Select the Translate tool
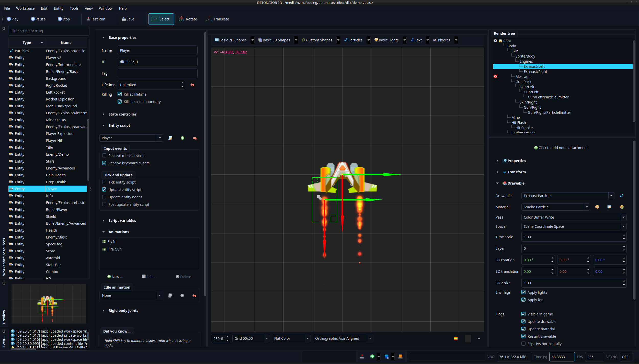639x364 pixels. (x=218, y=19)
